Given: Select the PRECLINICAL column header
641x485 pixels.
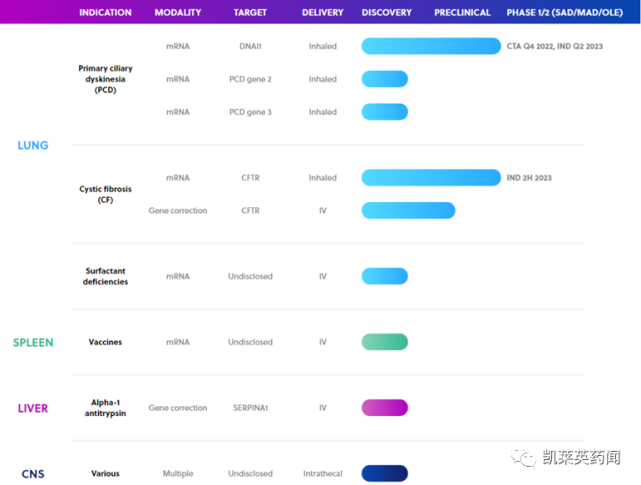Looking at the screenshot, I should 462,13.
